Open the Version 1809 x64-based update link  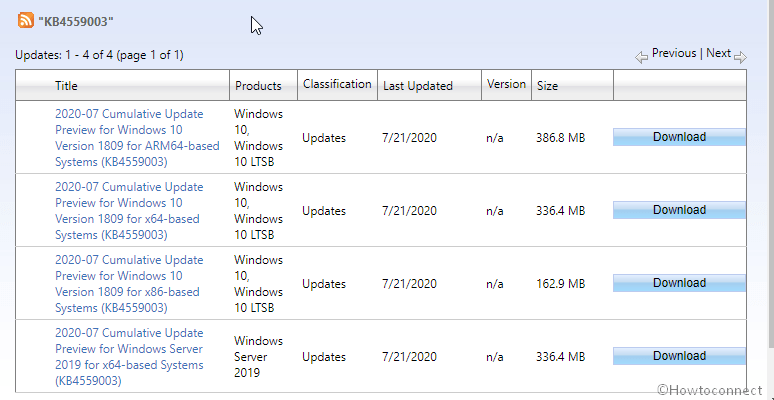(129, 211)
